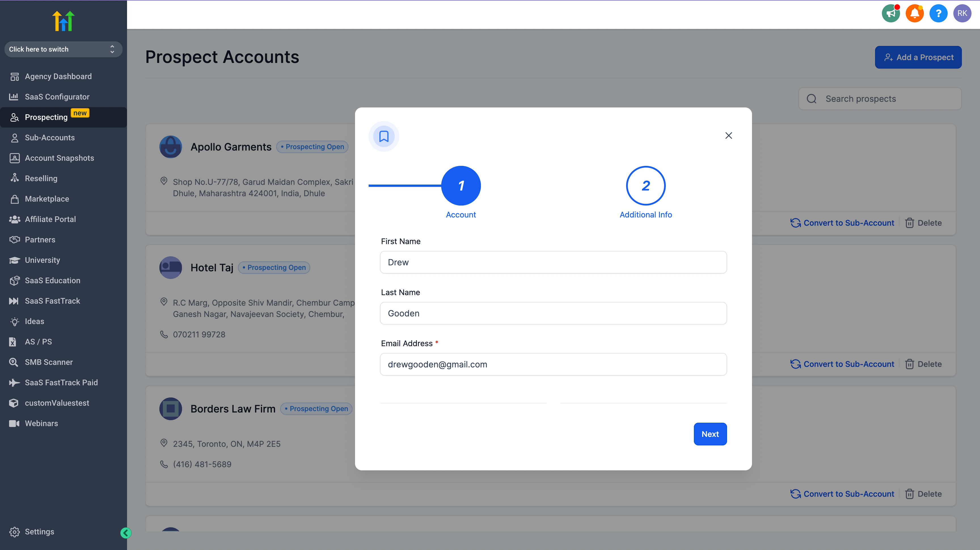Open the SMB Scanner sidebar item
This screenshot has width=980, height=550.
click(x=49, y=362)
